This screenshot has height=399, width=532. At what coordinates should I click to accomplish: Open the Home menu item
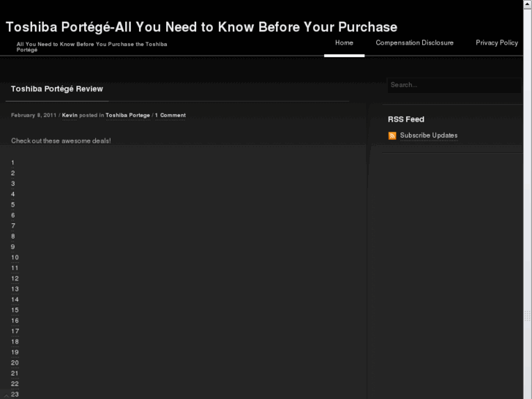(344, 42)
